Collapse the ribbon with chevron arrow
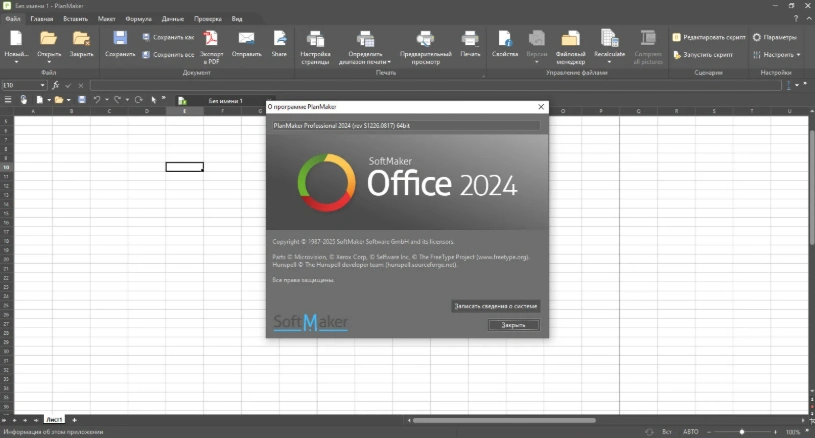Viewport: 815px width, 438px height. [x=809, y=19]
